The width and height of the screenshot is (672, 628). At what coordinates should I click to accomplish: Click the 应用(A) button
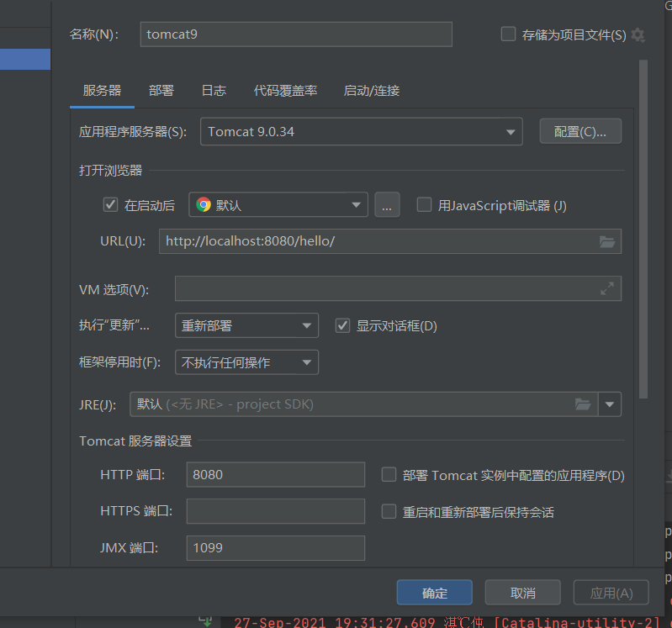click(x=611, y=593)
